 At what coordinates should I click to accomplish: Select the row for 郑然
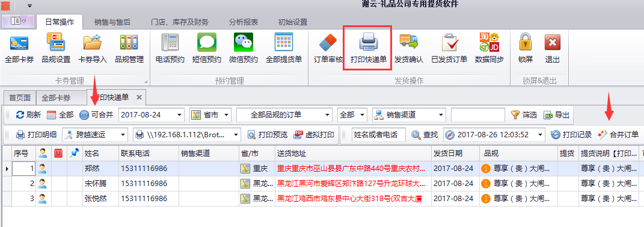coord(323,169)
